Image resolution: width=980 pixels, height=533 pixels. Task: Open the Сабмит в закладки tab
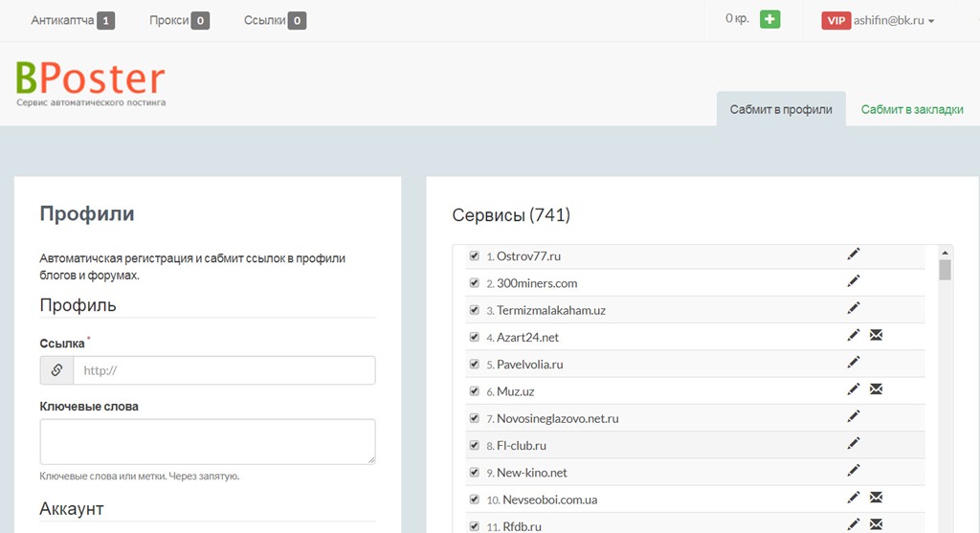tap(911, 109)
